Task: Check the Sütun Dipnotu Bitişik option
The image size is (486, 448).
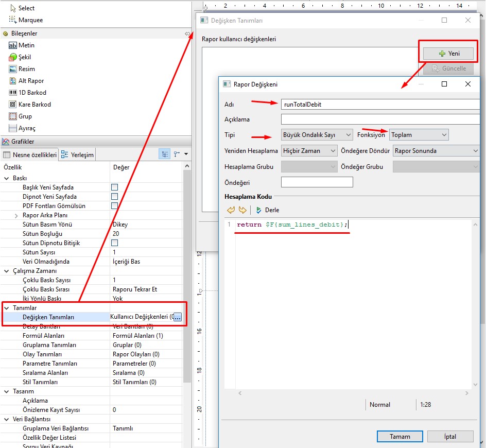Action: click(x=115, y=243)
